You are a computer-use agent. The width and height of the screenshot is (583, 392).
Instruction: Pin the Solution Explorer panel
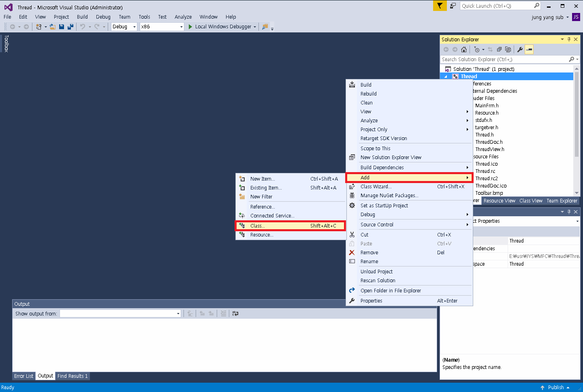(569, 39)
